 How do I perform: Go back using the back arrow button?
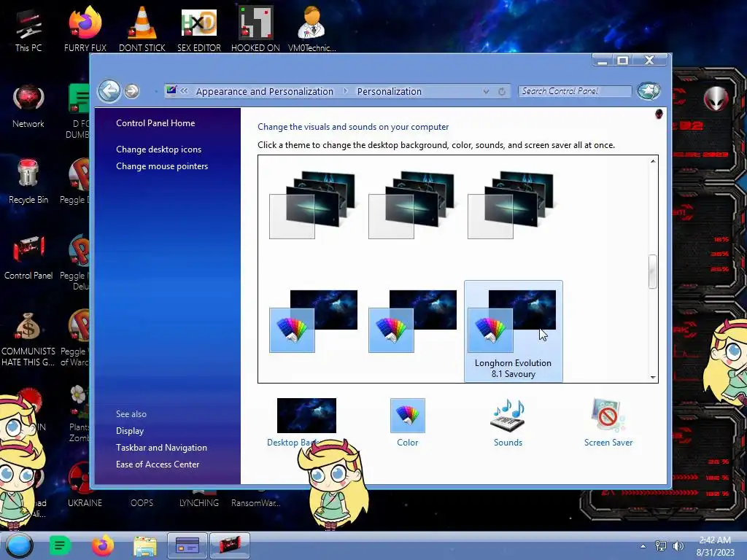point(109,91)
